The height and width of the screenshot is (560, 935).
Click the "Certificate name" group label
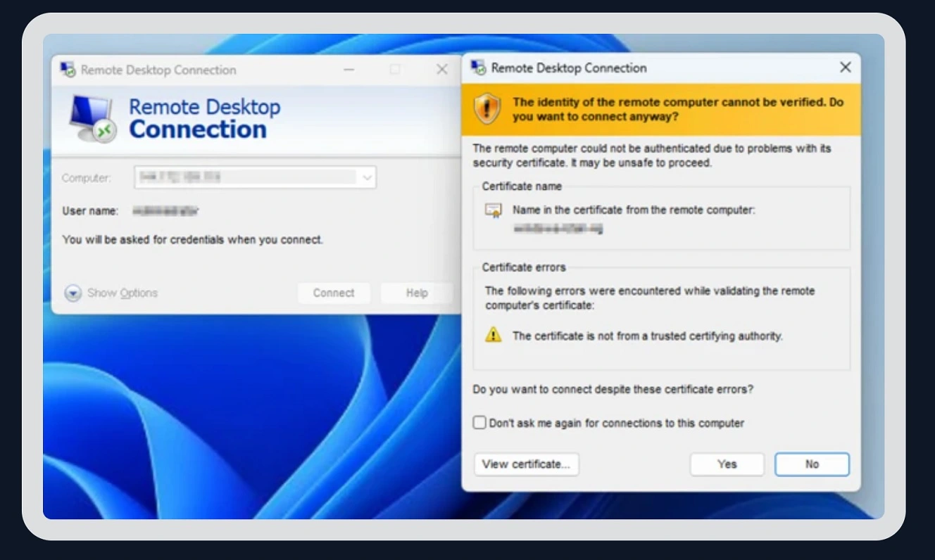(x=522, y=186)
